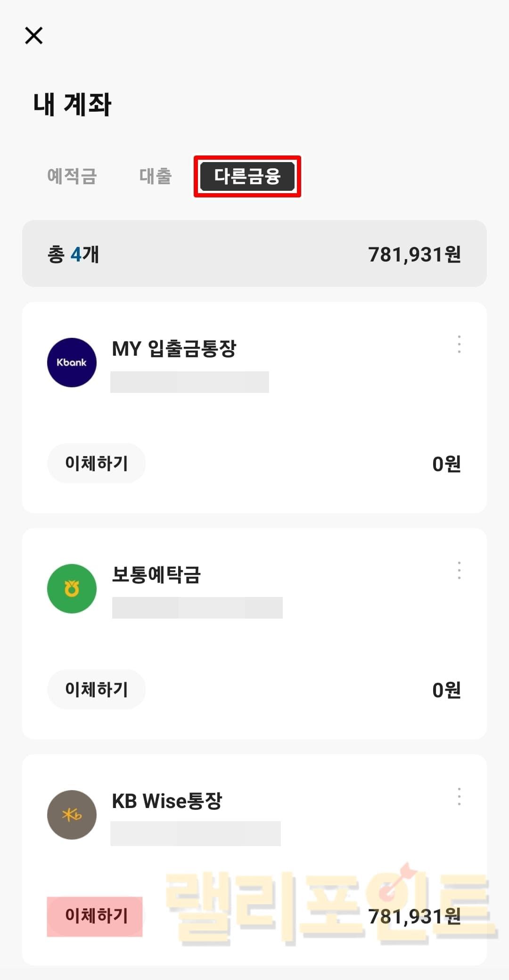Tap the KB bank logo icon
The width and height of the screenshot is (509, 980).
tap(72, 815)
